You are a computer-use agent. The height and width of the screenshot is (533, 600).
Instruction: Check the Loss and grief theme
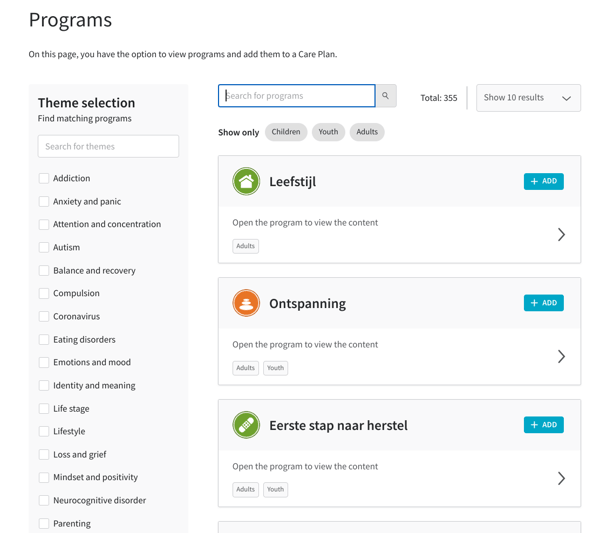click(x=44, y=455)
